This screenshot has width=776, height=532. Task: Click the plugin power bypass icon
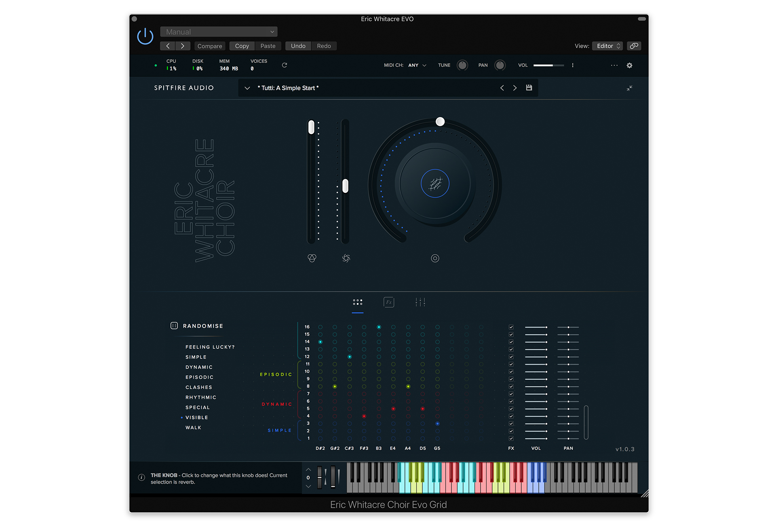(145, 36)
